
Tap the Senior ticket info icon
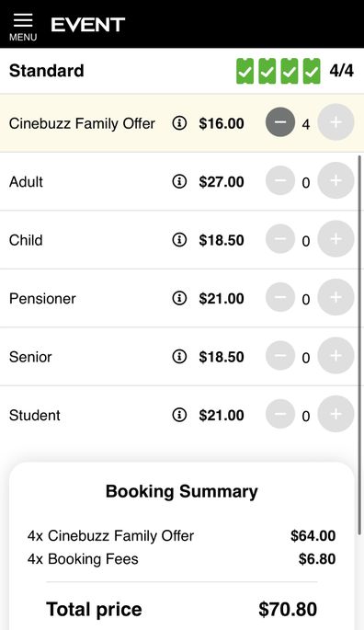[x=179, y=356]
